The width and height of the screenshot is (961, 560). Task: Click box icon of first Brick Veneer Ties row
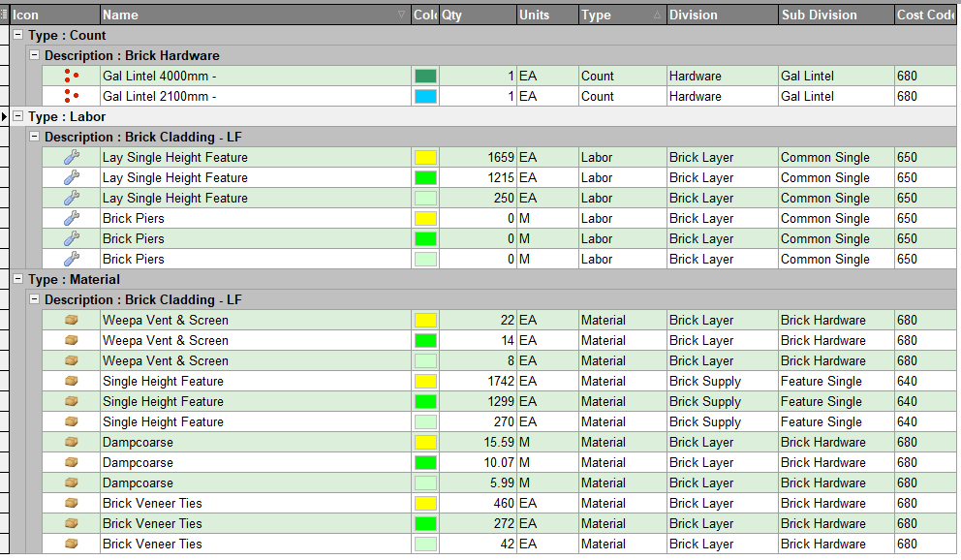[71, 503]
